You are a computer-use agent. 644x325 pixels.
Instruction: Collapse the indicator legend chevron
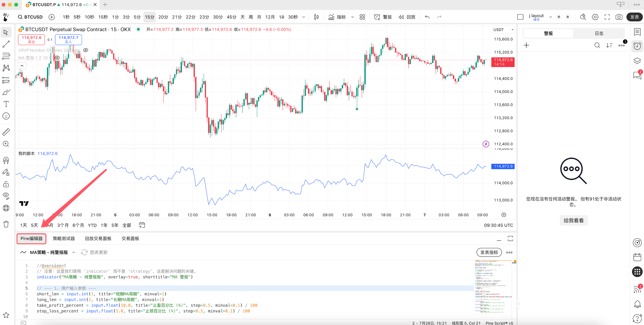[x=22, y=66]
